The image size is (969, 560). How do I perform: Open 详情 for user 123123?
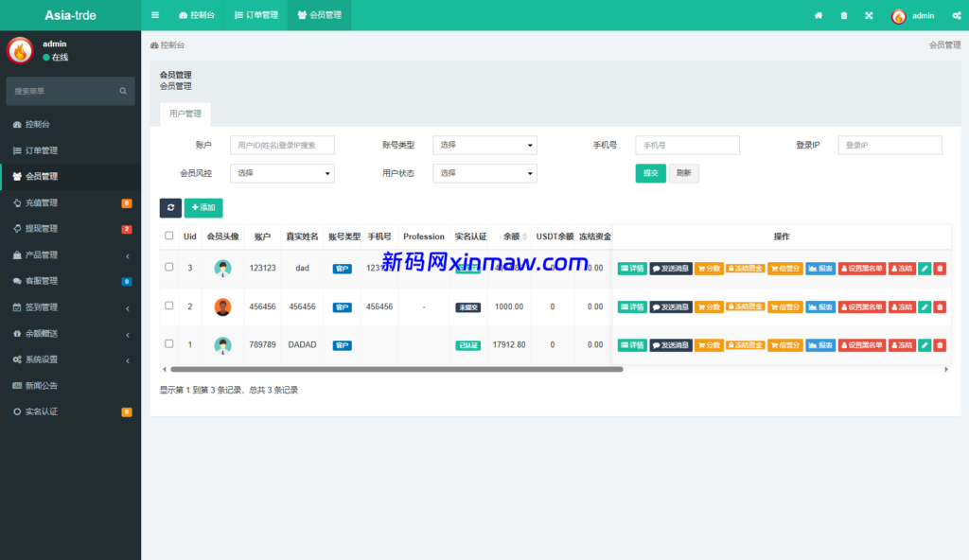pos(632,269)
